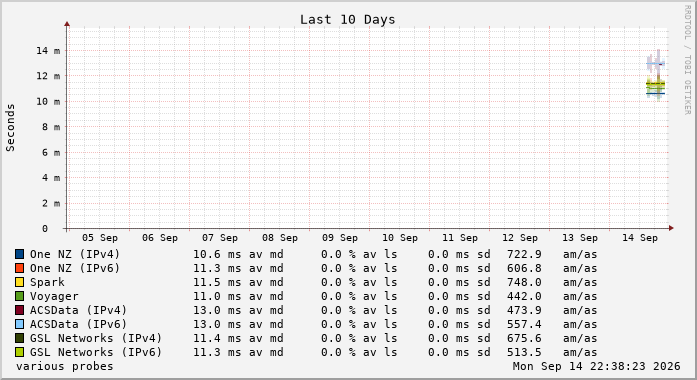Click the One NZ (IPv6) orange legend swatch
The height and width of the screenshot is (380, 697).
coord(20,268)
